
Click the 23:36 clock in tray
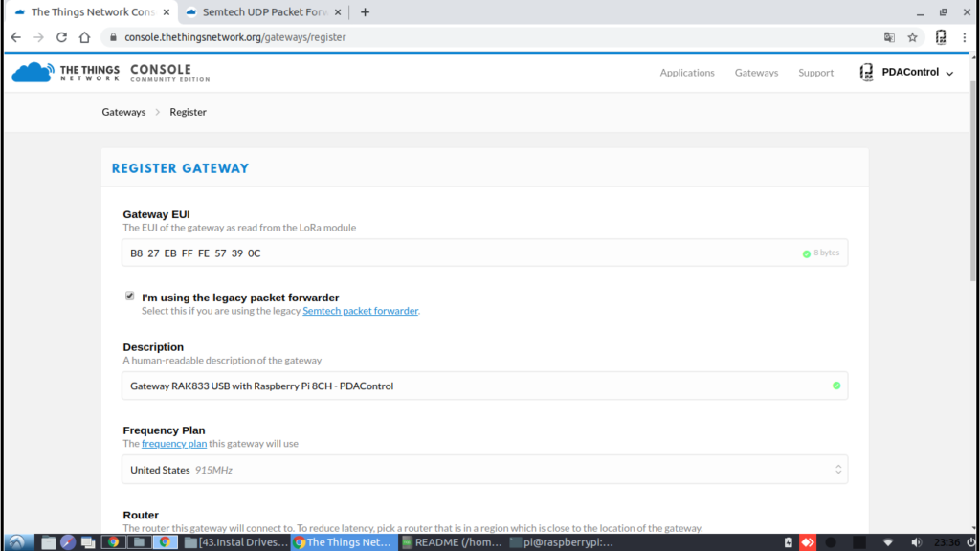[x=947, y=542]
